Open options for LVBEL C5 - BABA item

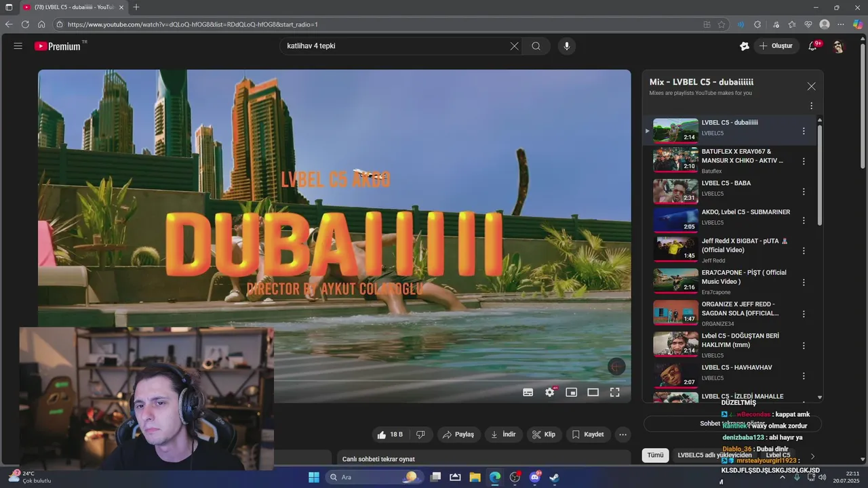(x=804, y=191)
